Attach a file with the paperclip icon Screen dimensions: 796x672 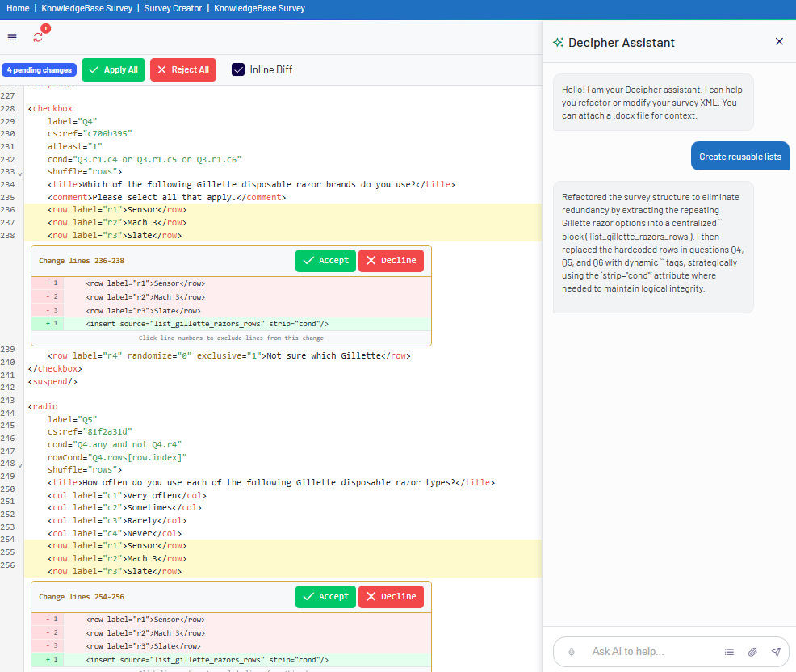coord(752,652)
